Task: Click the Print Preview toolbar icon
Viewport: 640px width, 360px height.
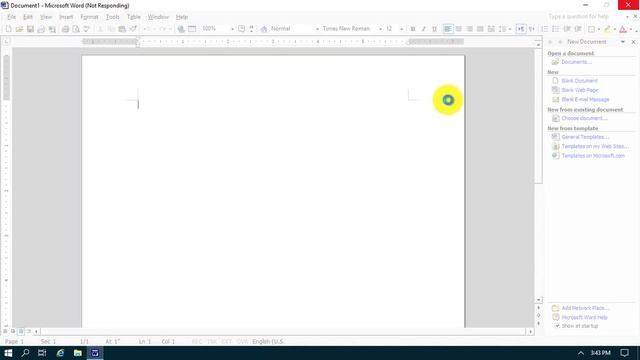Action: tap(76, 29)
